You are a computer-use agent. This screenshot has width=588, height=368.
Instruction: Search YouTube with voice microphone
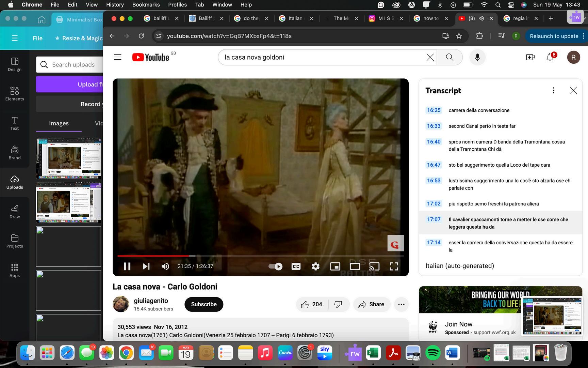pos(477,57)
